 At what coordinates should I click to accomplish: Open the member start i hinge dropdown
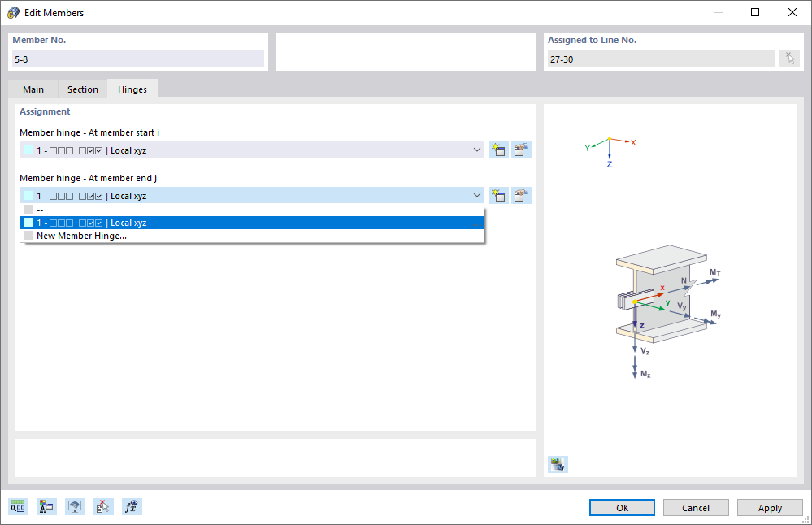(x=477, y=150)
